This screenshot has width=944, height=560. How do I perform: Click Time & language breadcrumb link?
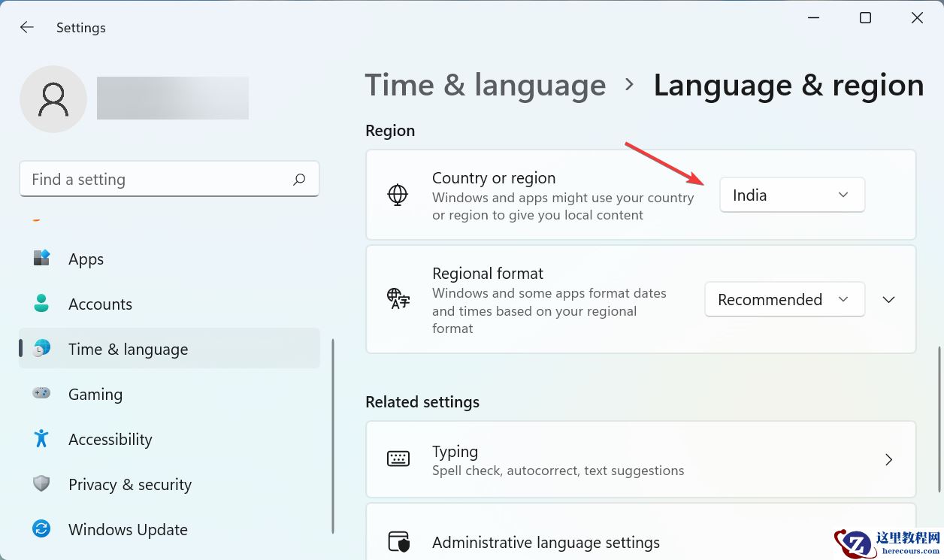point(486,85)
